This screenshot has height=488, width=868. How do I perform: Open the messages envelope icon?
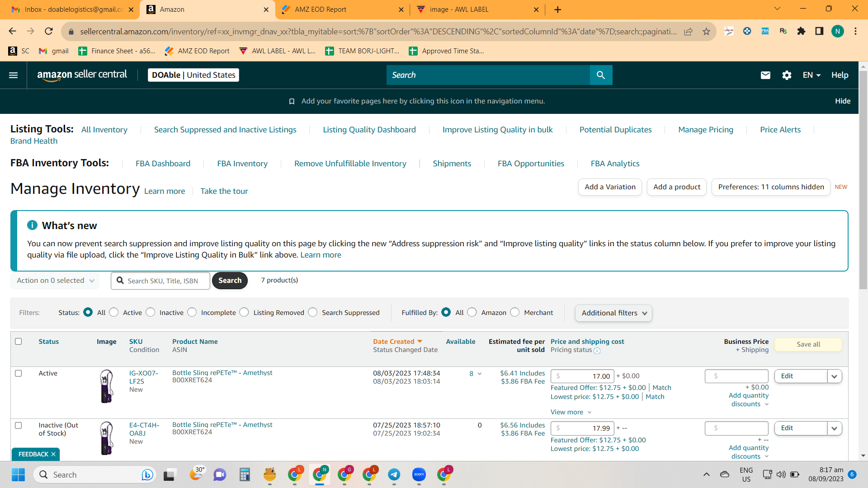[765, 75]
